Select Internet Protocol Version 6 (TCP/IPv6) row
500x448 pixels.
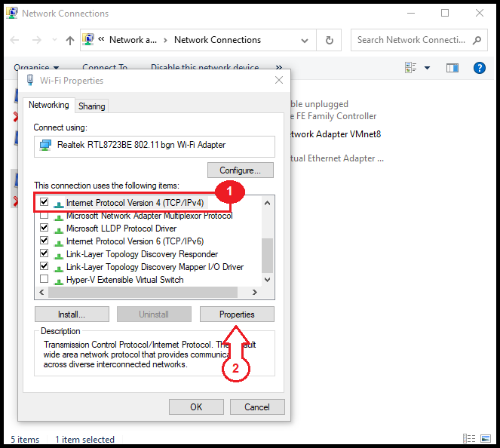[x=135, y=241]
